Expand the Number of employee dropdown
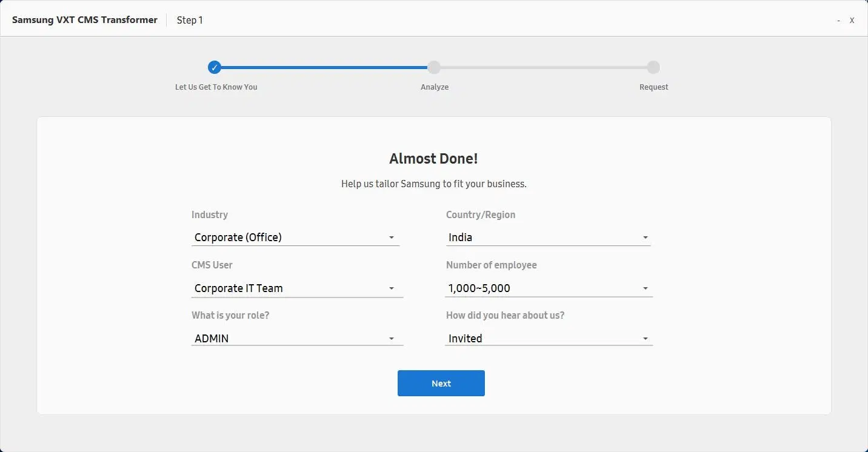Image resolution: width=868 pixels, height=452 pixels. [549, 288]
